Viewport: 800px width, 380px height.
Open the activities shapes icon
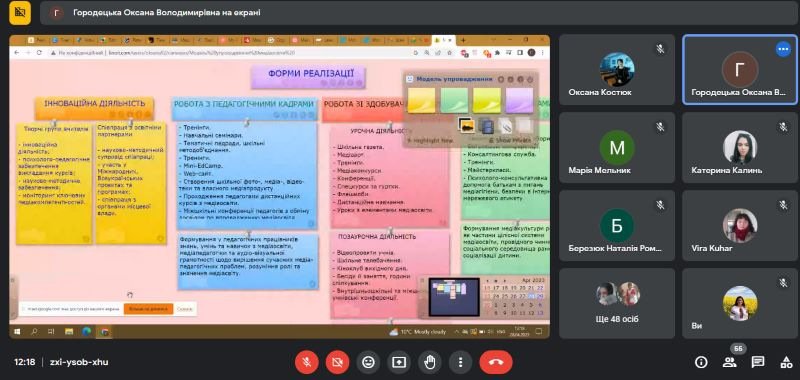click(x=786, y=362)
